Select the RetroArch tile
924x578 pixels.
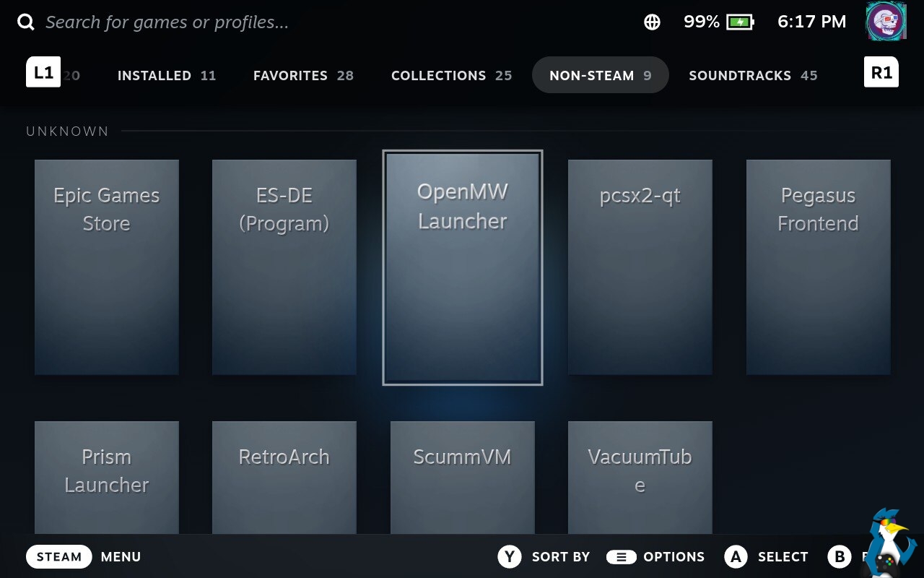click(x=284, y=477)
